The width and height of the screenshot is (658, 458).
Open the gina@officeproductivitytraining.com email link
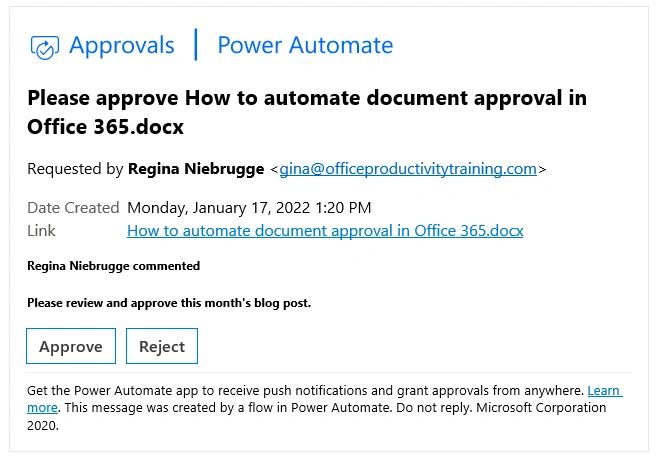tap(408, 169)
